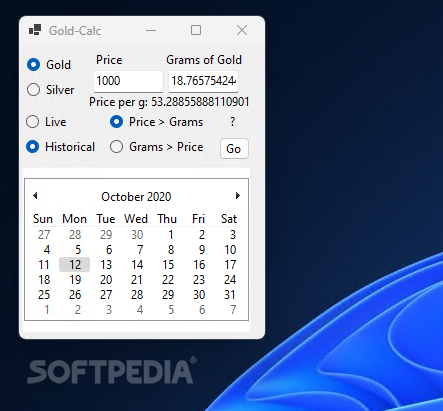Click the Price input field
The image size is (443, 411).
(x=128, y=81)
